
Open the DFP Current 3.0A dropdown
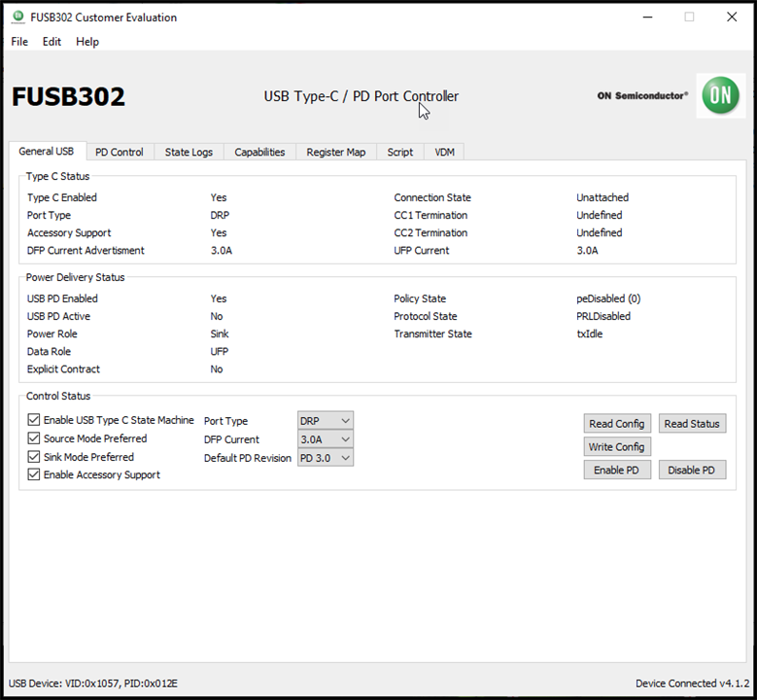pyautogui.click(x=326, y=439)
